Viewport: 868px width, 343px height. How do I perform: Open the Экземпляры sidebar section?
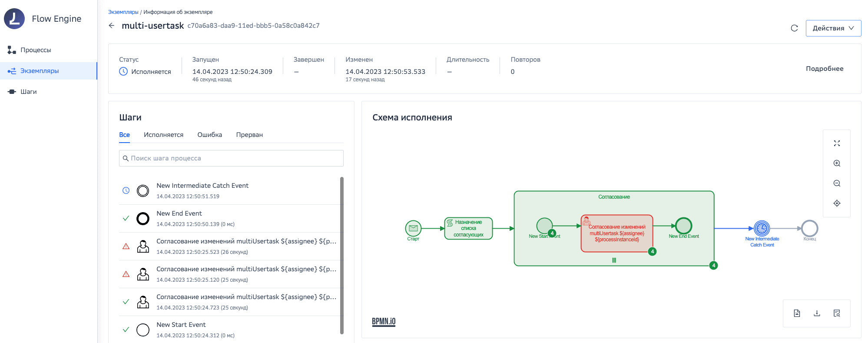click(x=48, y=71)
